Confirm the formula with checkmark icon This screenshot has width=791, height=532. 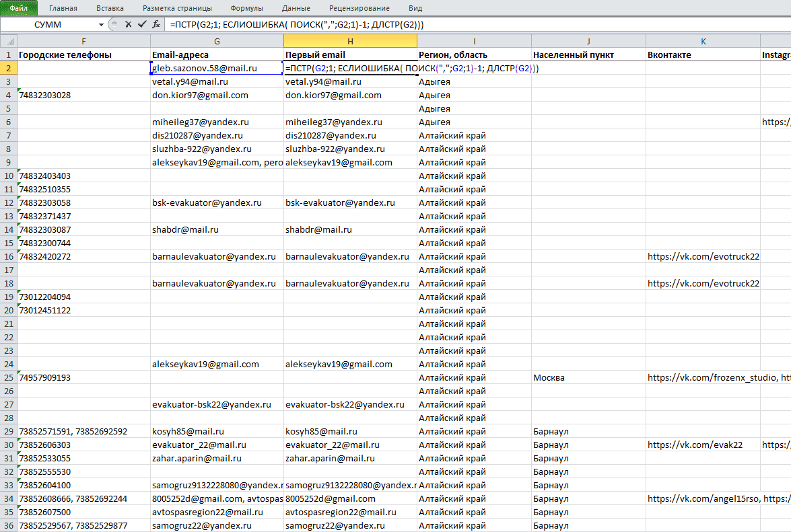point(142,24)
